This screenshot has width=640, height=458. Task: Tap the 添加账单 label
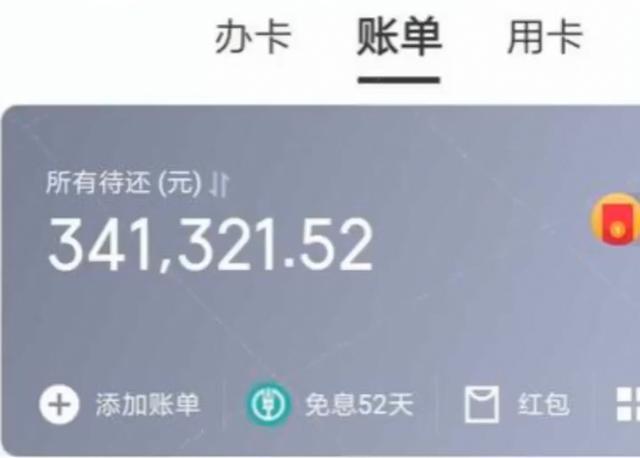coord(148,405)
